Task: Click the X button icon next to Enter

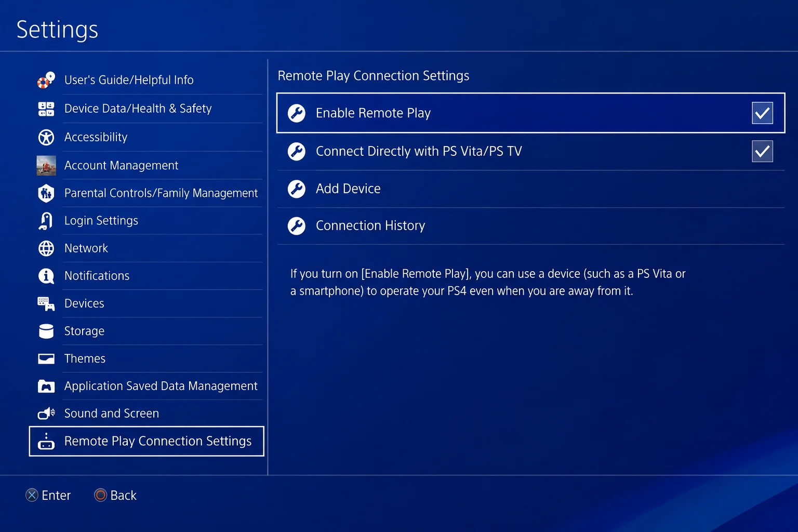Action: click(x=32, y=495)
